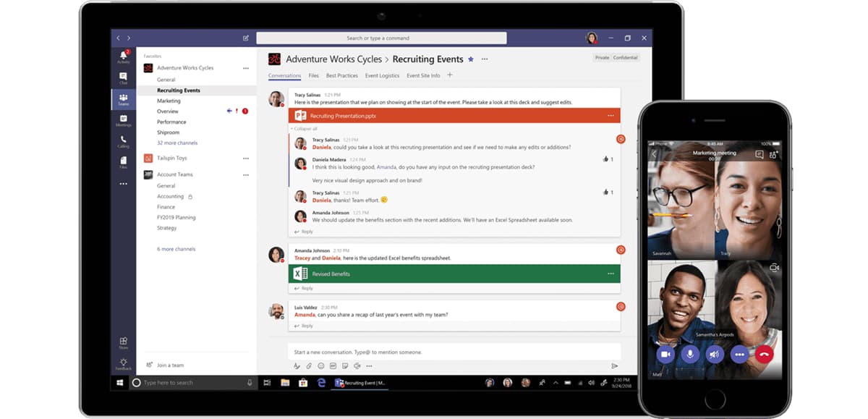Show more compose options ellipsis
Screen dimensions: 868x419
pos(369,366)
